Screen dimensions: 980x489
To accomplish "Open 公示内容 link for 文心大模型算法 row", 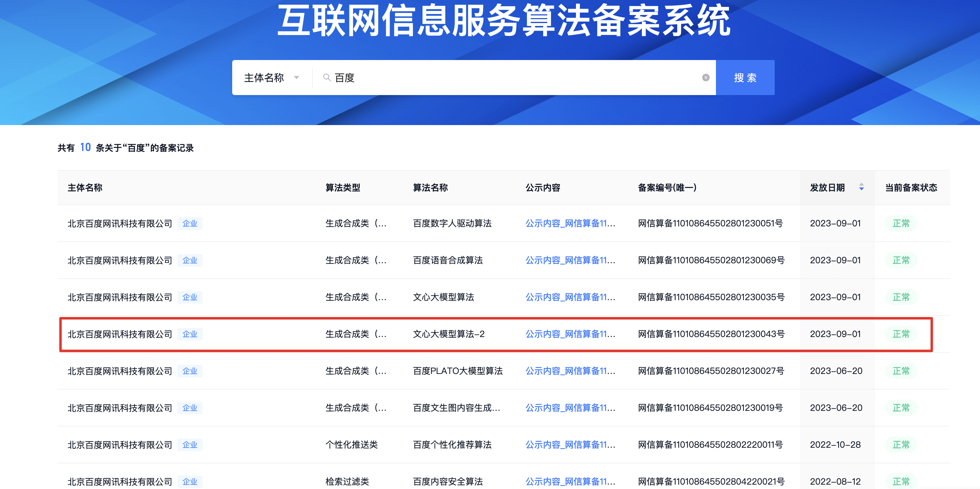I will click(570, 297).
